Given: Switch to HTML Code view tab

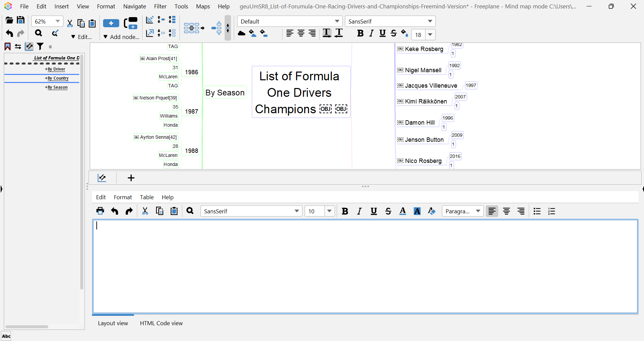Looking at the screenshot, I should (161, 323).
